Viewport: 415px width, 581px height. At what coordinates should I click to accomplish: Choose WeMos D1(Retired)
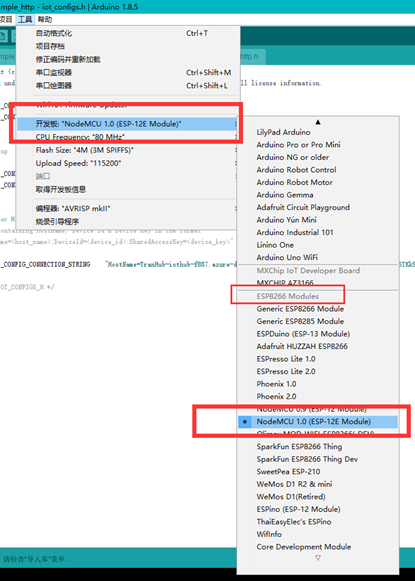(x=318, y=497)
